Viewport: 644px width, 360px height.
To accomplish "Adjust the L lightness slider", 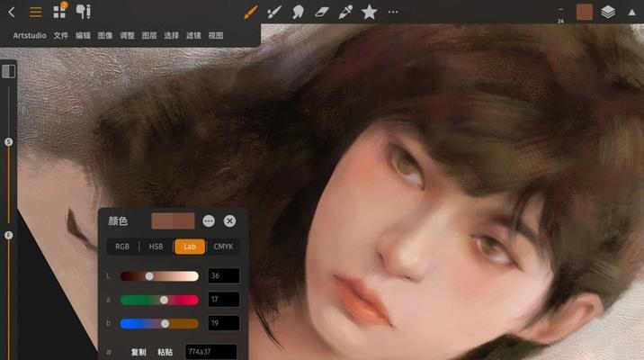I will pyautogui.click(x=159, y=276).
